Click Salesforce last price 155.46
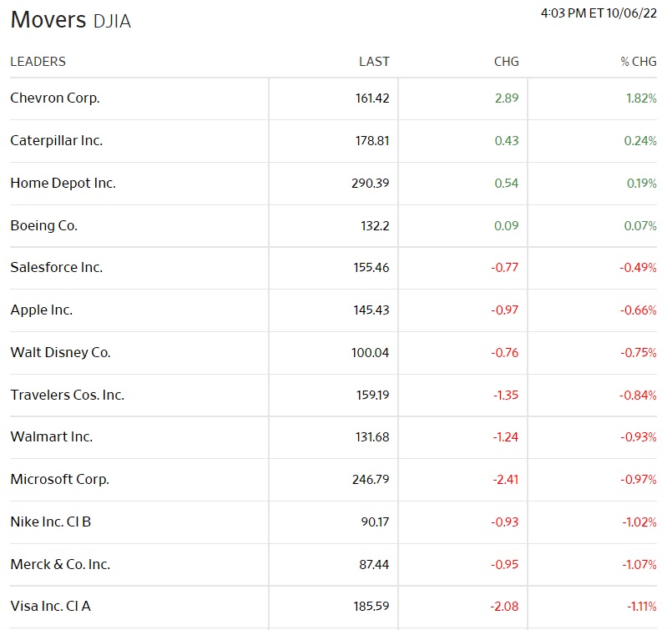Image resolution: width=672 pixels, height=630 pixels. [x=371, y=268]
